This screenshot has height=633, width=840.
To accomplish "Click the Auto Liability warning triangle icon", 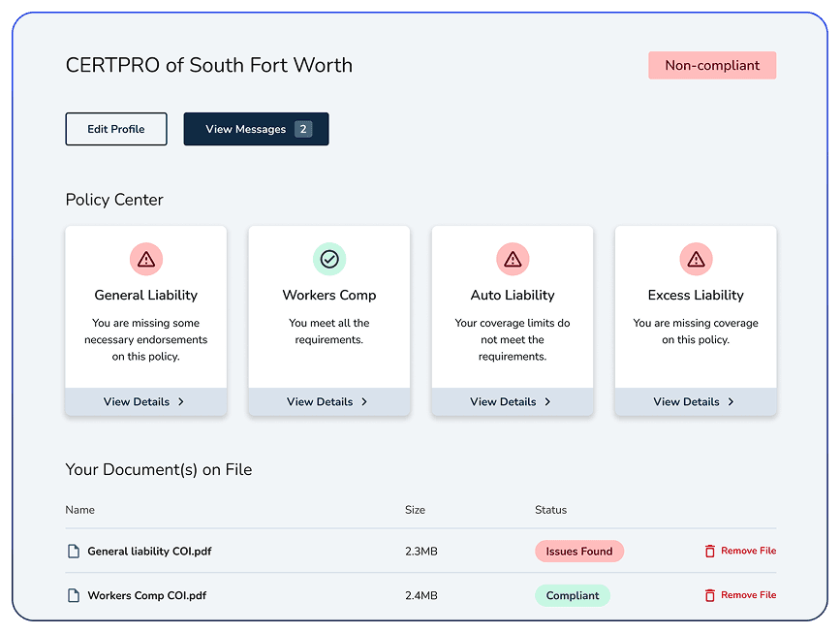I will pyautogui.click(x=513, y=259).
